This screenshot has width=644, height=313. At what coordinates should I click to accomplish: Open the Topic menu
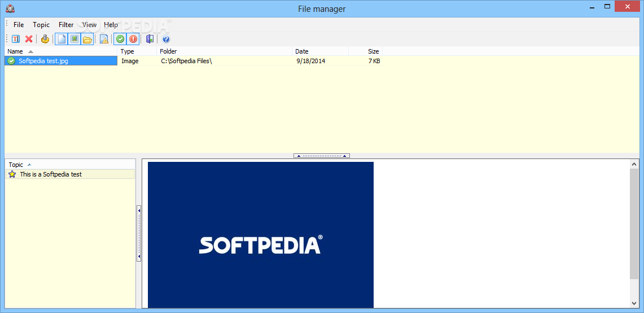coord(41,25)
